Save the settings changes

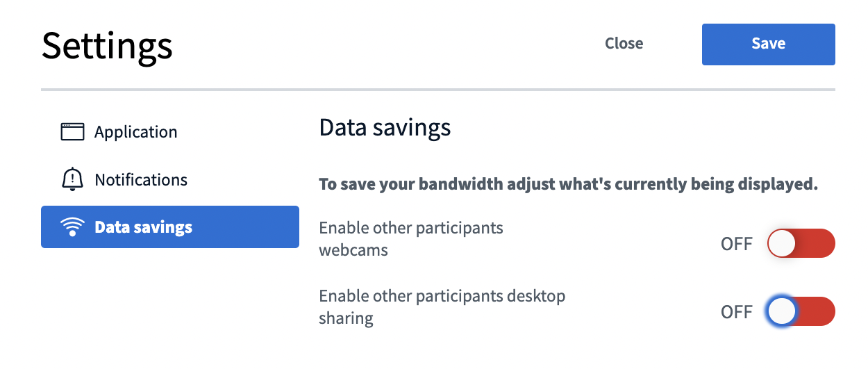click(x=768, y=44)
